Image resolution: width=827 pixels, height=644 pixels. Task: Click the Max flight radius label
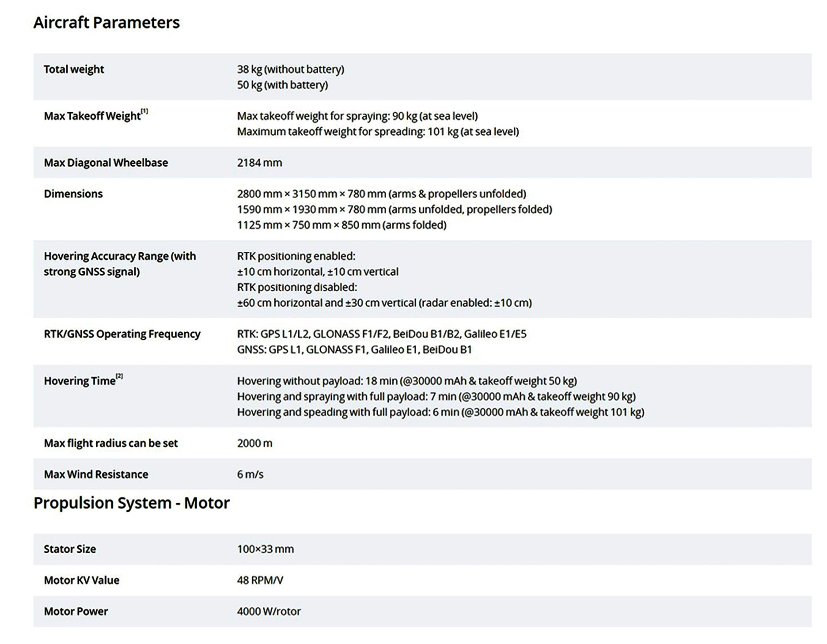coord(110,443)
